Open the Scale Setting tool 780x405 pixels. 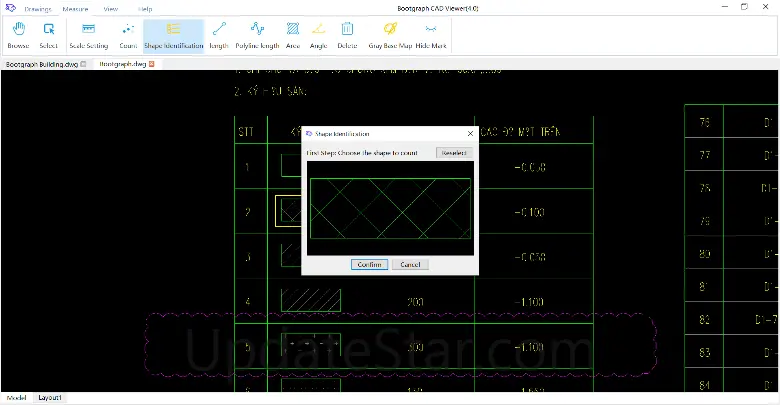89,35
